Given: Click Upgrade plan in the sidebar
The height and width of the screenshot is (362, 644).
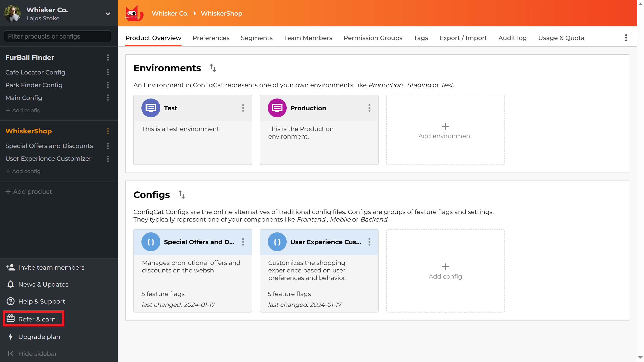Looking at the screenshot, I should coord(39,337).
